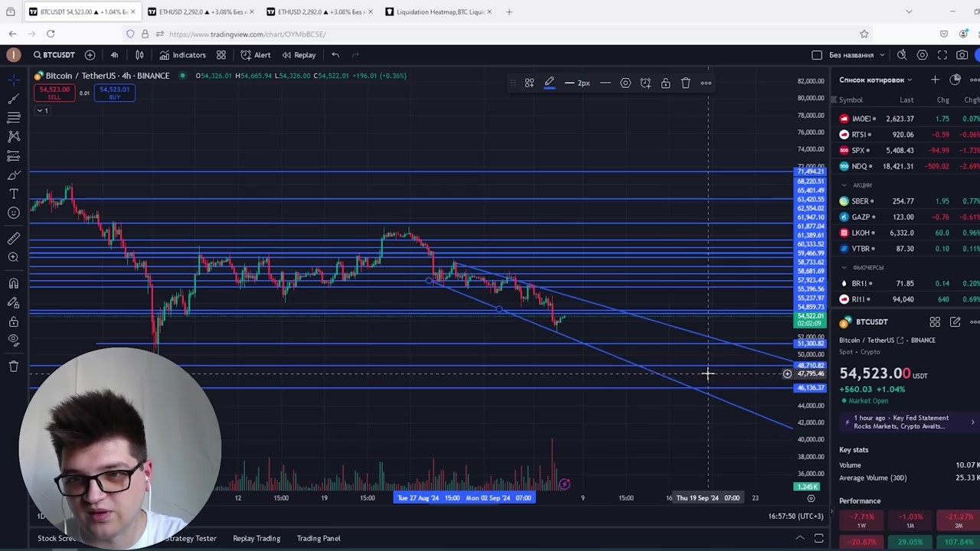This screenshot has width=980, height=551.
Task: Collapse the indicator legend chevron showing 1
Action: [42, 111]
